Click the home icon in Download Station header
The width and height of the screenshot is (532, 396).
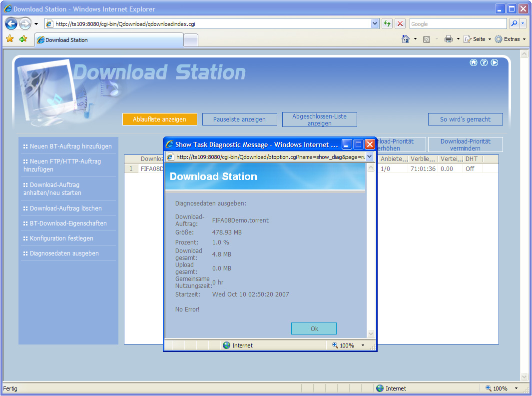pos(474,62)
